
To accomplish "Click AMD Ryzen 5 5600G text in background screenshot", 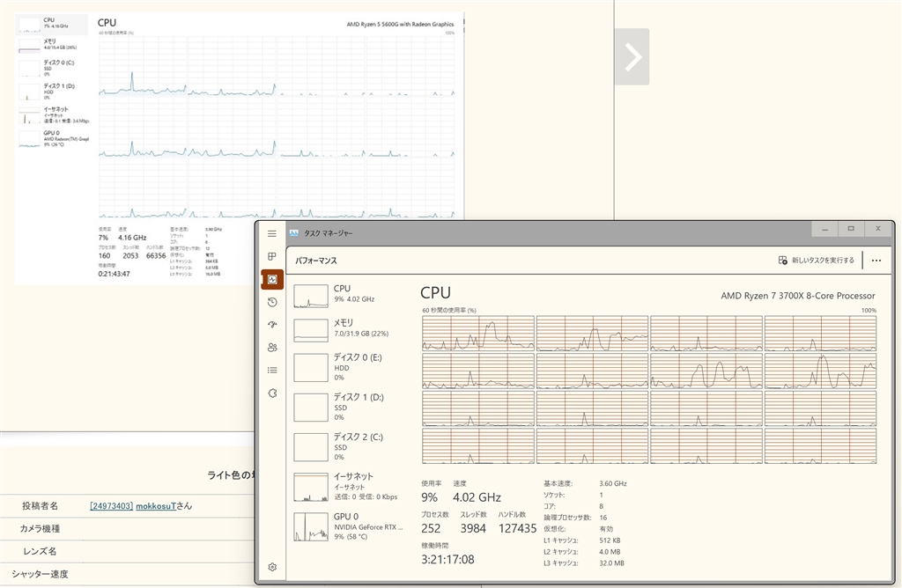I will pos(401,24).
